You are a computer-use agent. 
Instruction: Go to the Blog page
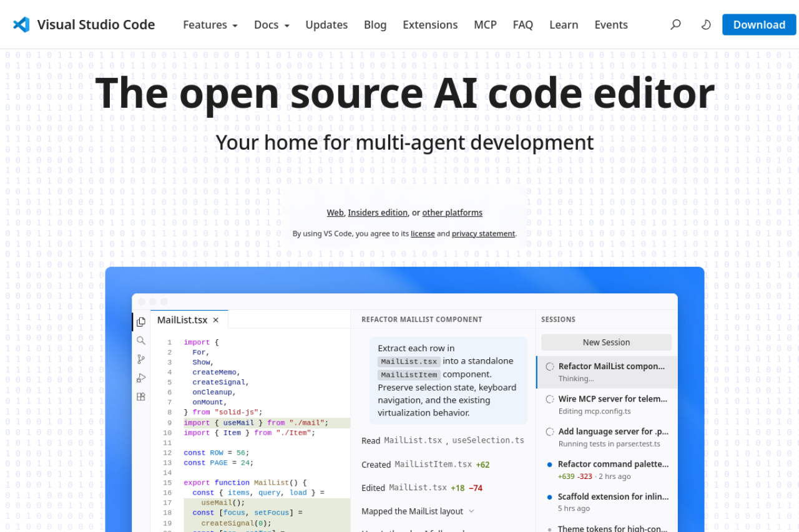pos(375,25)
